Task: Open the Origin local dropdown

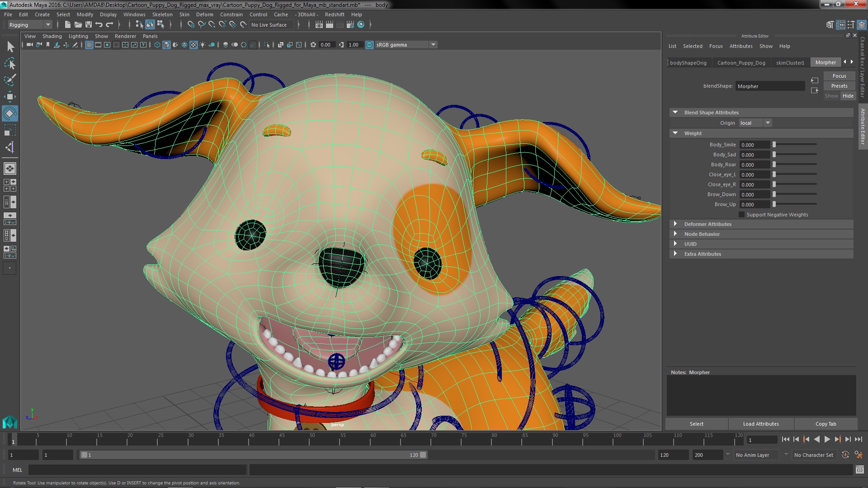Action: tap(755, 123)
